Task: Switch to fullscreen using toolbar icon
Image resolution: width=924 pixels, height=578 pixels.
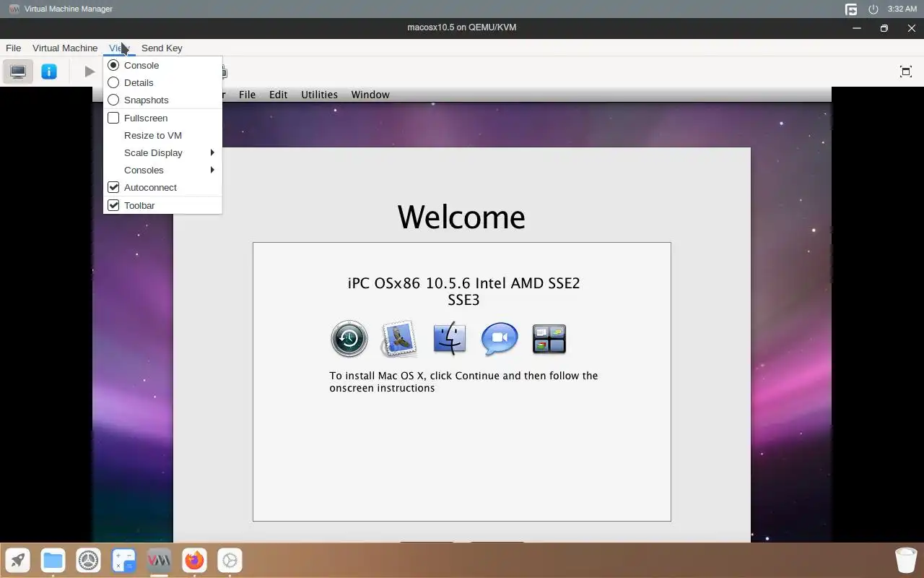Action: point(906,72)
